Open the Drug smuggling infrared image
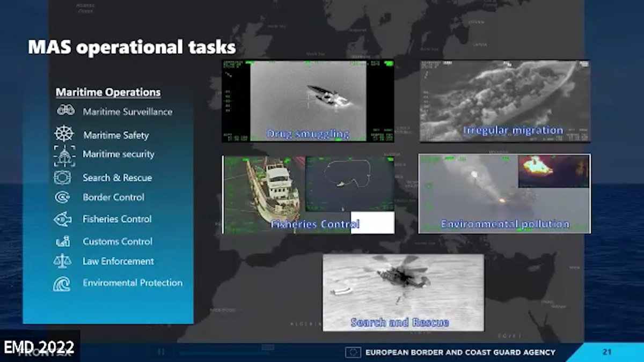 pyautogui.click(x=308, y=101)
